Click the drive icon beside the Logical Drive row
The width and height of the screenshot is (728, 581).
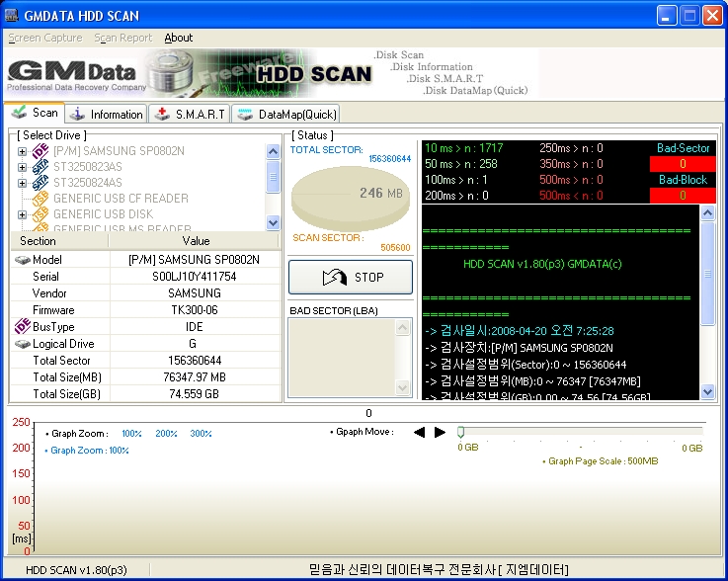click(x=23, y=344)
